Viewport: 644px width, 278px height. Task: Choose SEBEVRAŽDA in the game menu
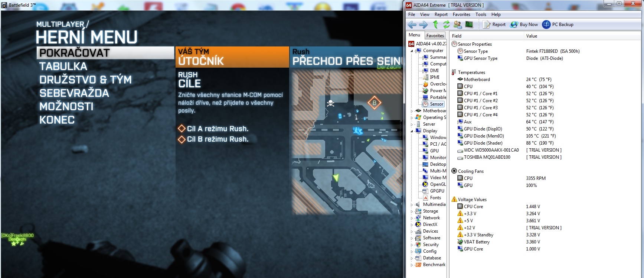pos(74,93)
